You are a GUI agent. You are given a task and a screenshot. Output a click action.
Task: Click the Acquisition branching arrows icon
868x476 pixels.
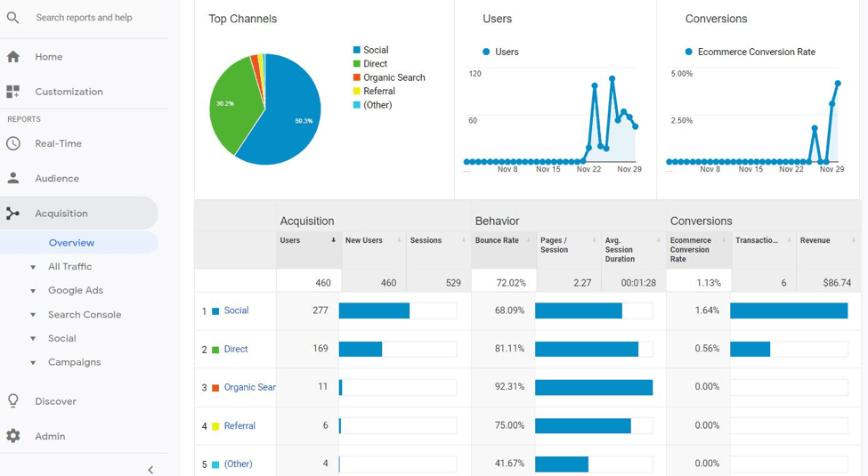tap(12, 214)
